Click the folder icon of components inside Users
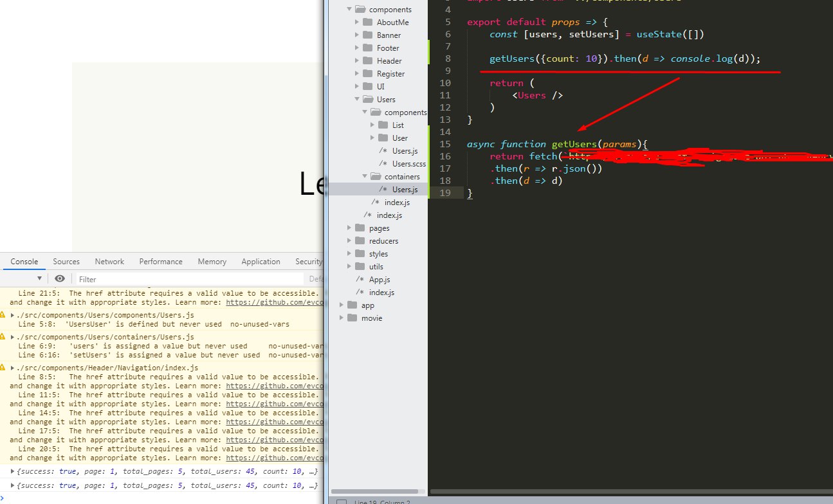 point(375,112)
